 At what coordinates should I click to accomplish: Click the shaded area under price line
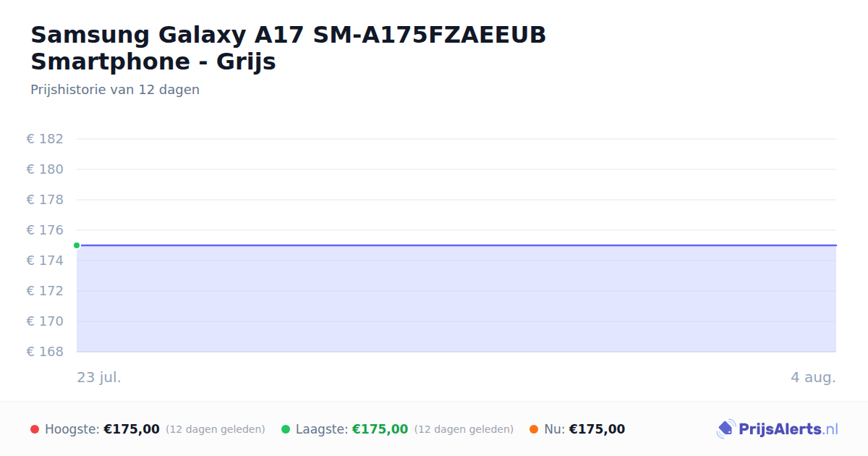tap(456, 299)
